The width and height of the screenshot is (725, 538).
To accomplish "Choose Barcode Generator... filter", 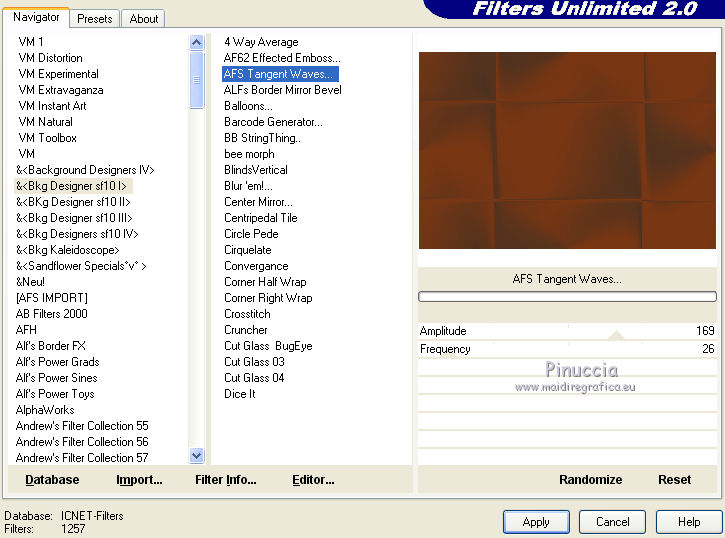I will (273, 122).
